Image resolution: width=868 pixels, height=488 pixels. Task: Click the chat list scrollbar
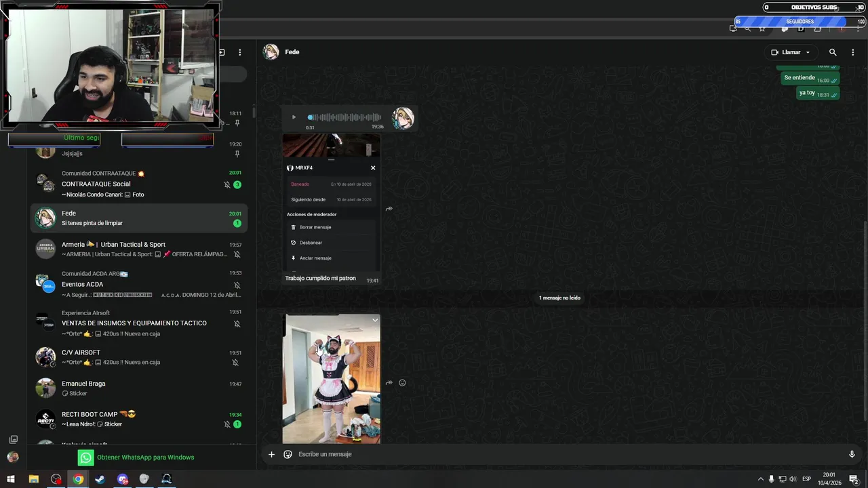254,113
